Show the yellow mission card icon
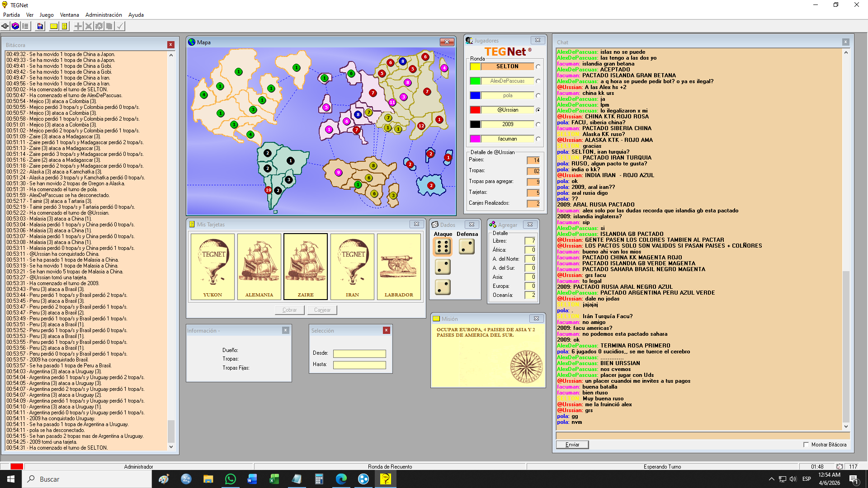The height and width of the screenshot is (488, 868). (x=54, y=26)
